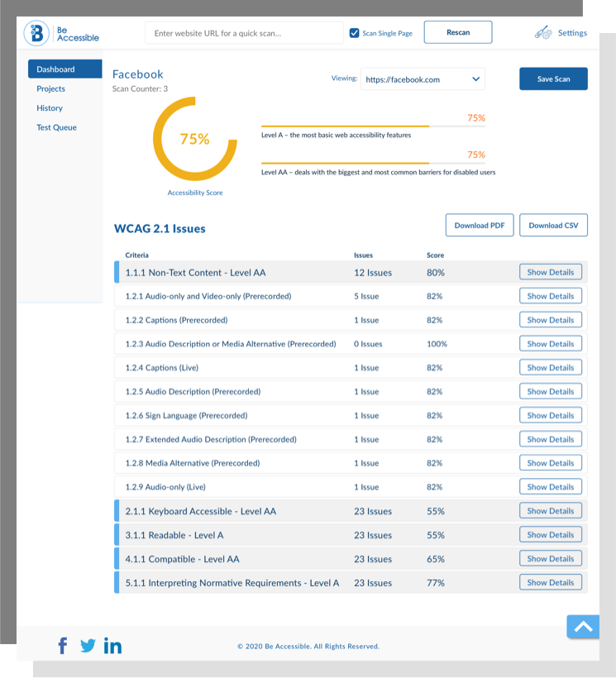Click '5.1.1 Interpreting Normative Requirements - Level A'
Image resolution: width=616 pixels, height=678 pixels.
click(x=232, y=583)
